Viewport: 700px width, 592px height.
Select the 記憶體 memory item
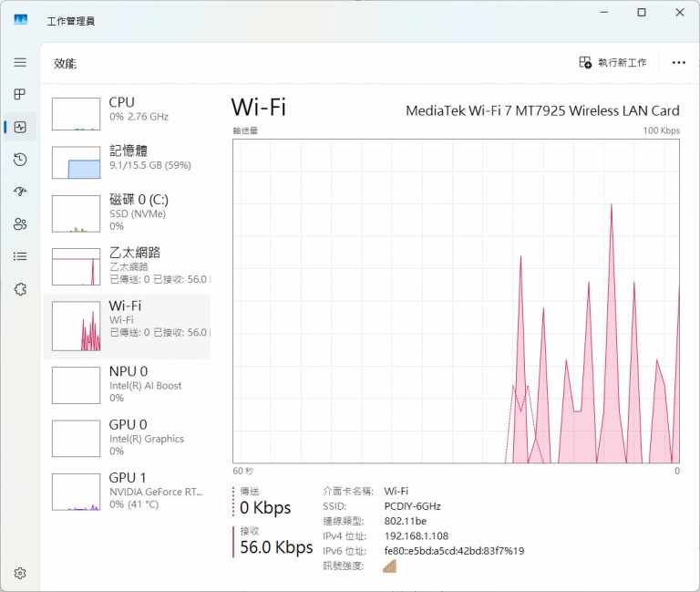click(128, 161)
